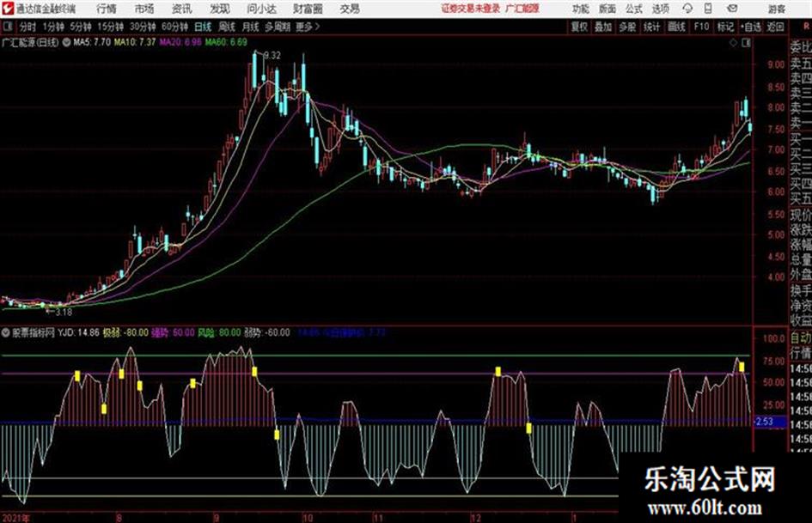Viewport: 812px width, 523px height.
Task: Open the 行情 menu
Action: (107, 9)
